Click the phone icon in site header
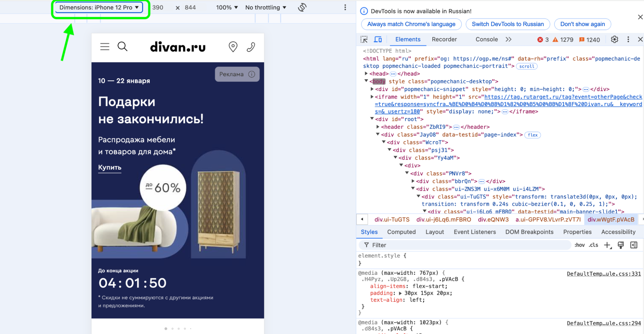 tap(251, 47)
